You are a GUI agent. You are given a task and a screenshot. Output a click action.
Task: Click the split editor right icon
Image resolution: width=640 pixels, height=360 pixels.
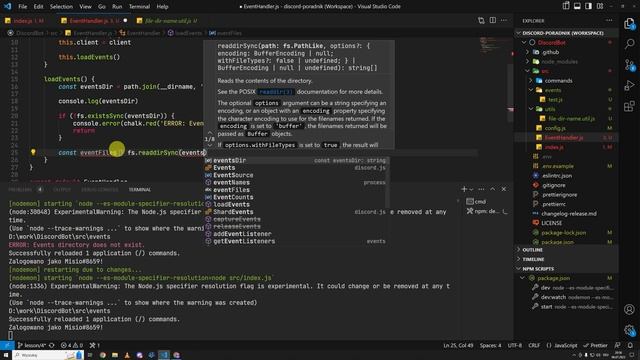[x=493, y=20]
